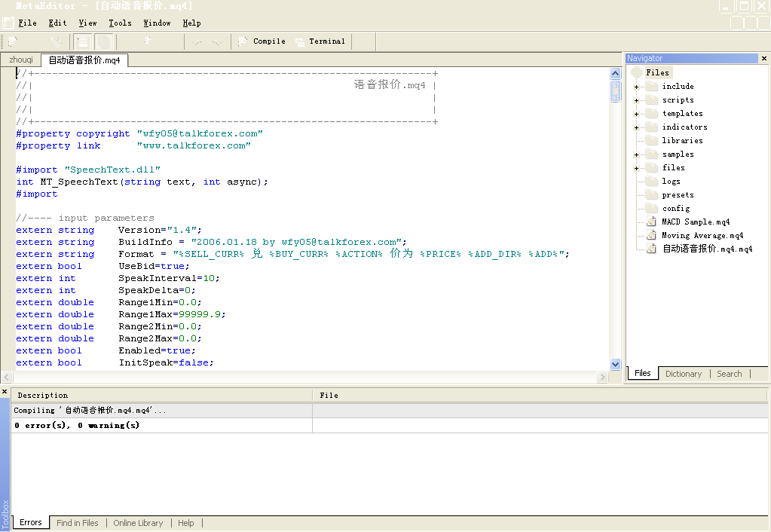The image size is (771, 532).
Task: Click the navigate back arrow icon
Action: coord(197,41)
